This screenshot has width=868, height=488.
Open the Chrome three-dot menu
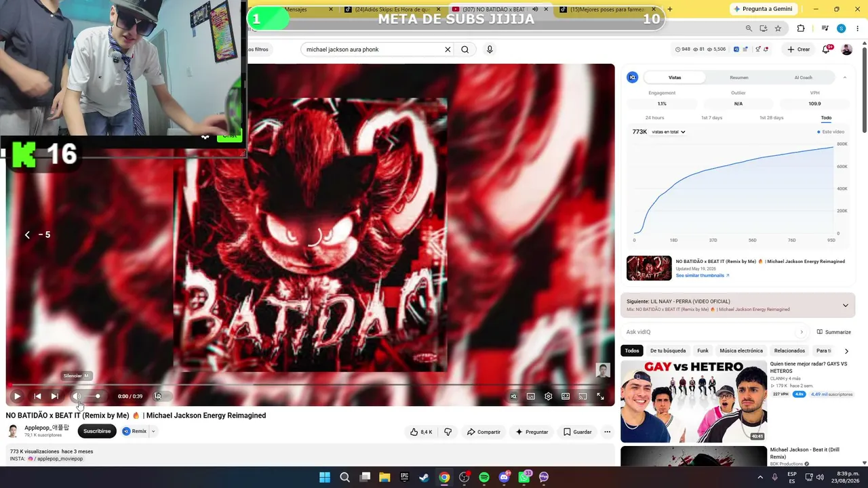[857, 28]
